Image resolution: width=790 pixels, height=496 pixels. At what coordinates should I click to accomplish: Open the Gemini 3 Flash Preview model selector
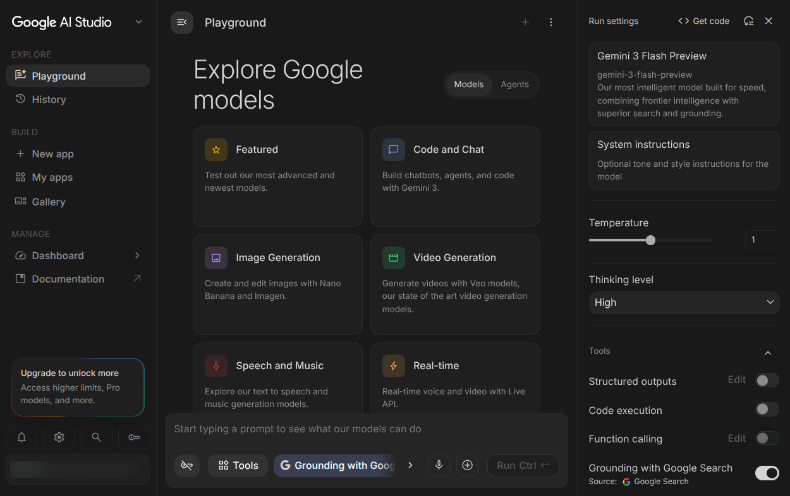point(684,84)
